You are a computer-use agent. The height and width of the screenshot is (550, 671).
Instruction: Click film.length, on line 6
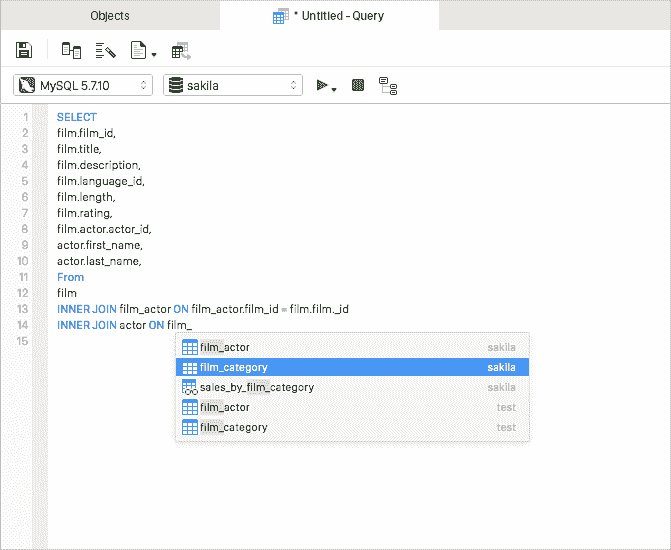[86, 197]
